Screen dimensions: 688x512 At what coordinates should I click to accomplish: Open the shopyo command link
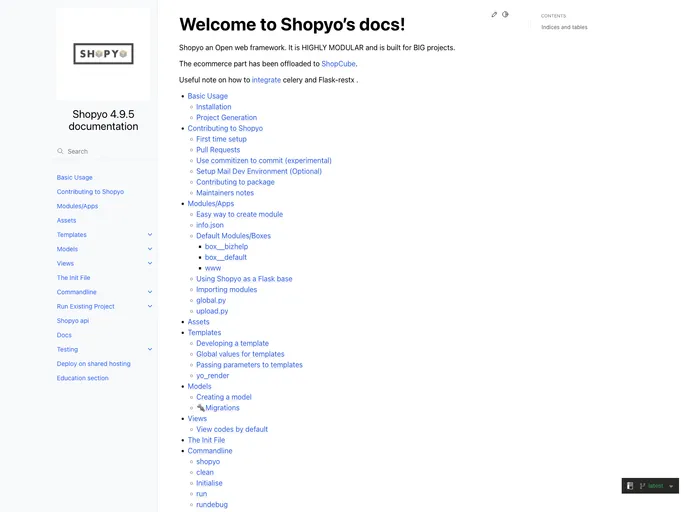[208, 462]
